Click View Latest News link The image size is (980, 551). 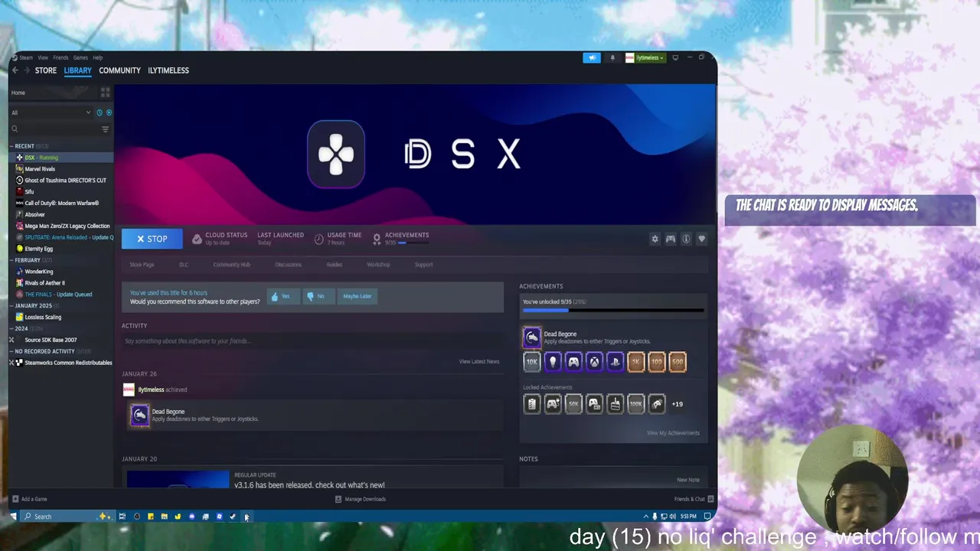(x=479, y=361)
